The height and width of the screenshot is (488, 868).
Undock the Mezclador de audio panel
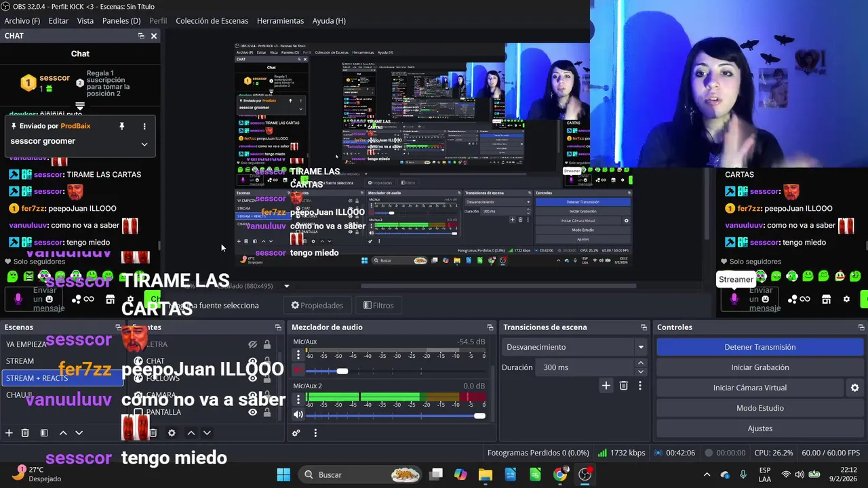490,327
